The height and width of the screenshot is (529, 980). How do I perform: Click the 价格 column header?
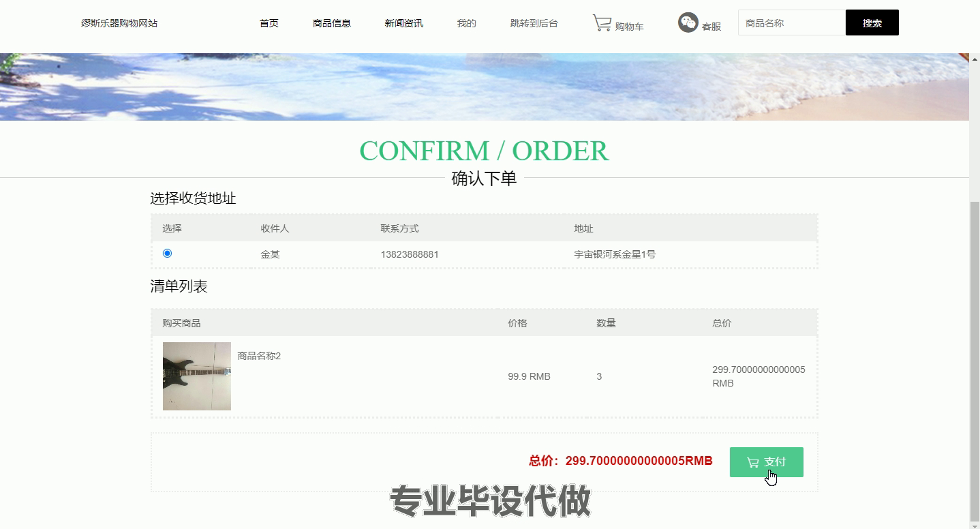517,323
